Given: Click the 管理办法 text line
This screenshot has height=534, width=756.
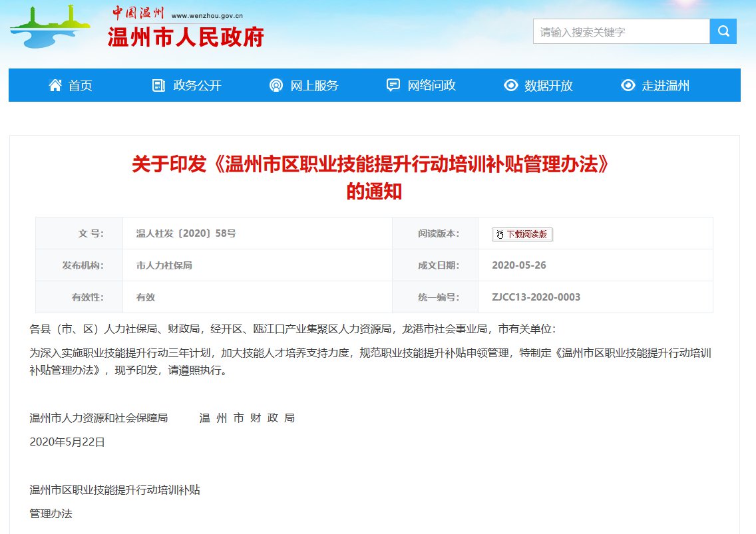Looking at the screenshot, I should (51, 514).
